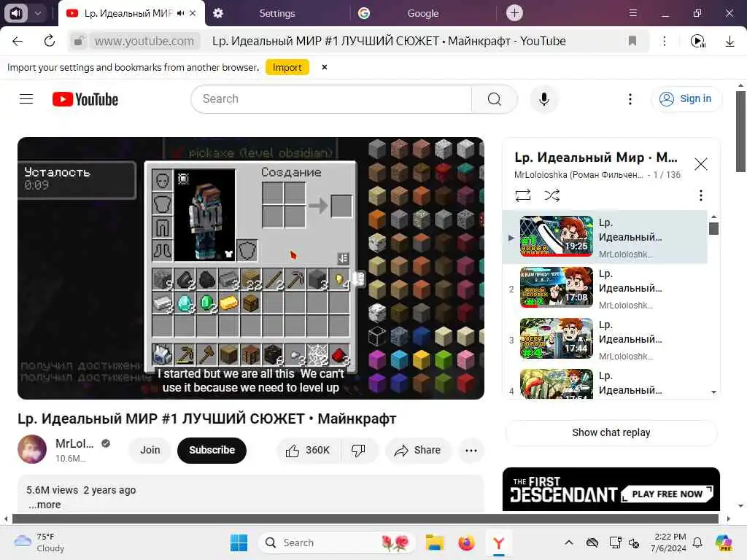Start voice search with the microphone
747x560 pixels.
544,99
